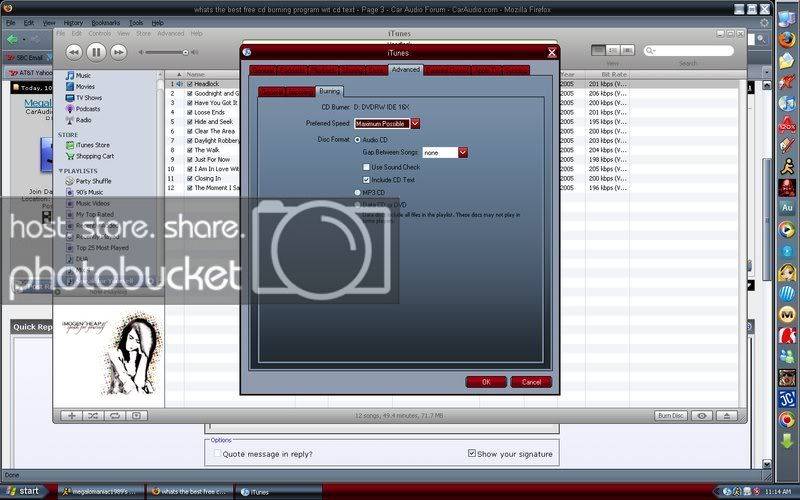
Task: Switch iTunes to list view
Action: coord(598,50)
